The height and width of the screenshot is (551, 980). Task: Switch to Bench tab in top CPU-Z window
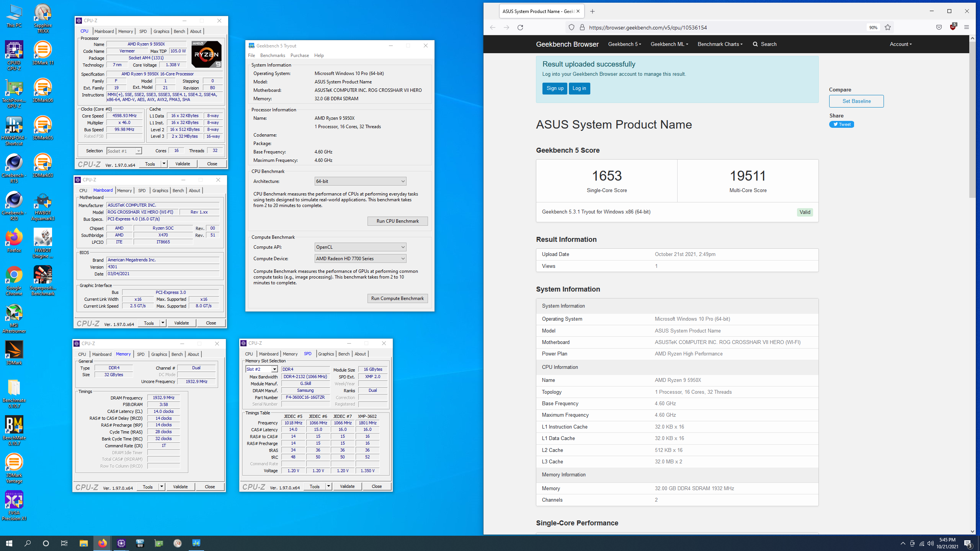(179, 31)
